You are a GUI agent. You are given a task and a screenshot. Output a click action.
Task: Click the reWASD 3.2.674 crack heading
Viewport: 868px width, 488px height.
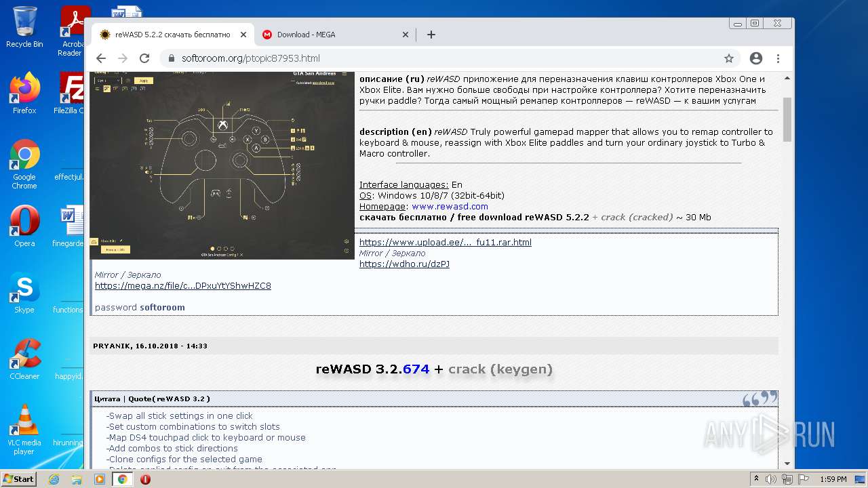tap(434, 369)
